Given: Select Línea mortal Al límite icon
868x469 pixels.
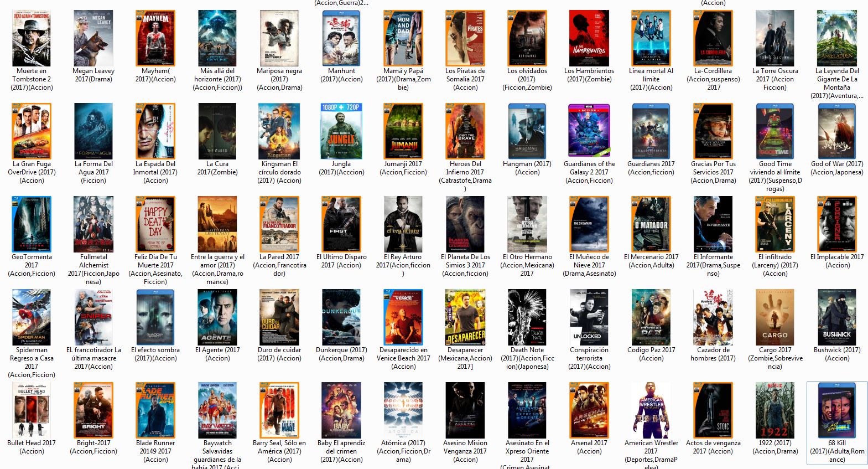Looking at the screenshot, I should pos(651,38).
